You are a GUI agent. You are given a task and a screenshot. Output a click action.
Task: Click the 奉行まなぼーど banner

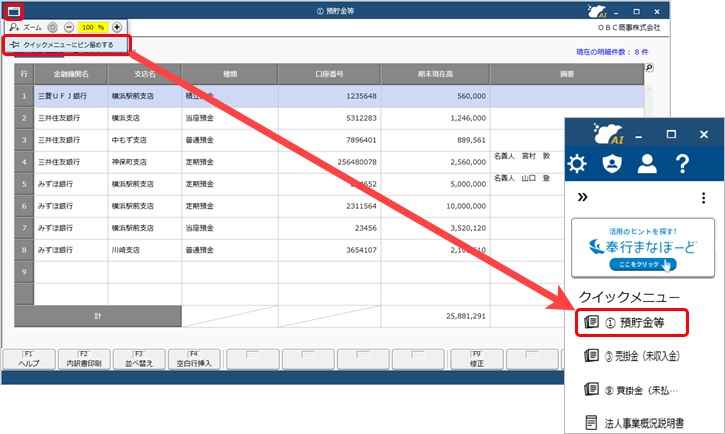643,248
